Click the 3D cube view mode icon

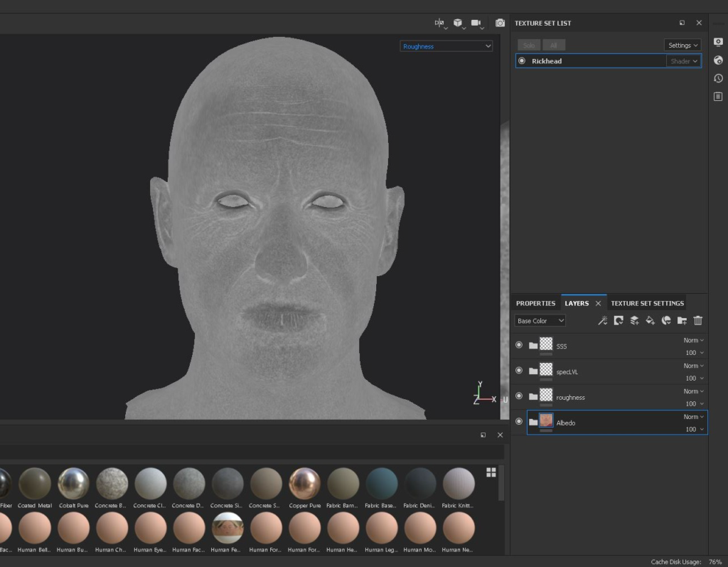click(x=459, y=23)
